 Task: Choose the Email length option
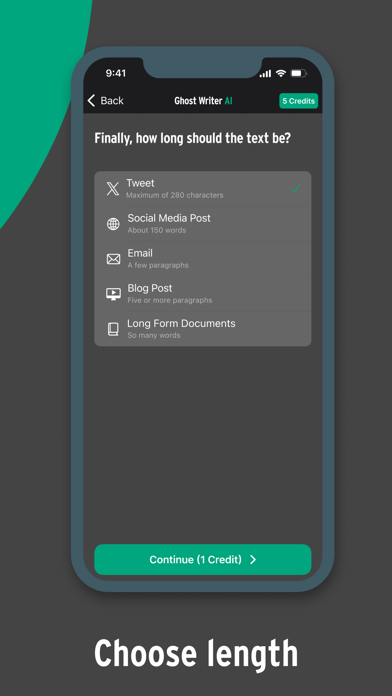coord(203,259)
